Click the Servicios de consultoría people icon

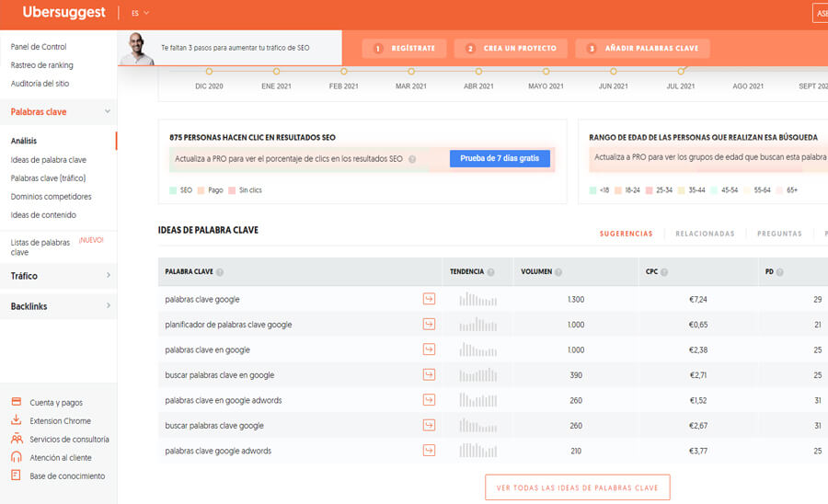pyautogui.click(x=17, y=439)
